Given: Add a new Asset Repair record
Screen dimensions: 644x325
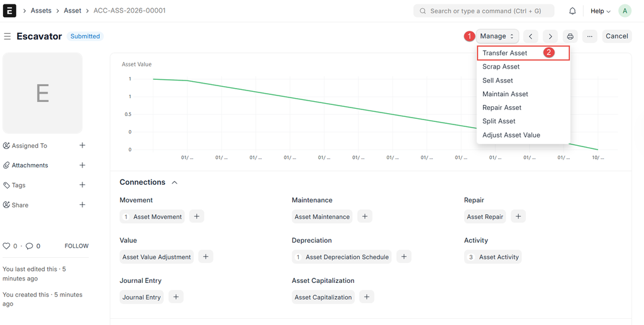Looking at the screenshot, I should coord(518,216).
